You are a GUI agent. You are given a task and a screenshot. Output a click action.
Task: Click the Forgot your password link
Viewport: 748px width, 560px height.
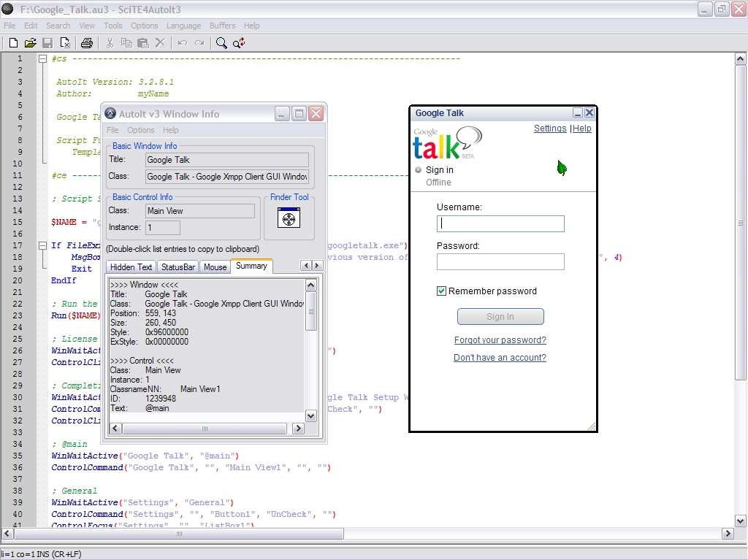500,340
